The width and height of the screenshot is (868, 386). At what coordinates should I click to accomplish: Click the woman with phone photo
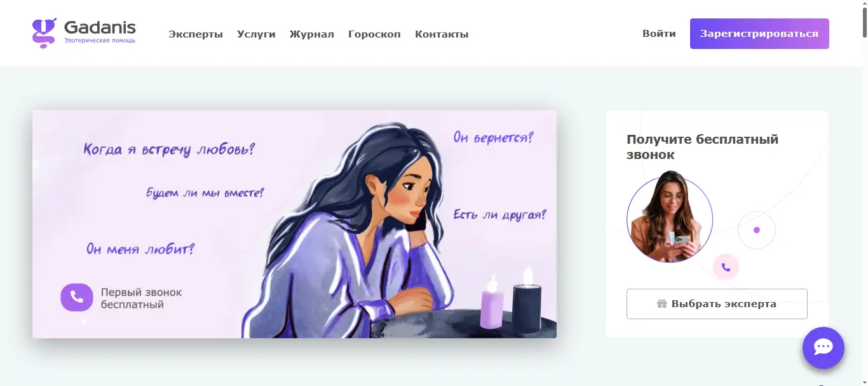670,217
